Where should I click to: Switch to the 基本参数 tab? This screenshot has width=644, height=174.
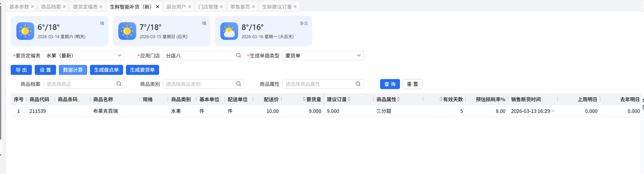coord(19,7)
